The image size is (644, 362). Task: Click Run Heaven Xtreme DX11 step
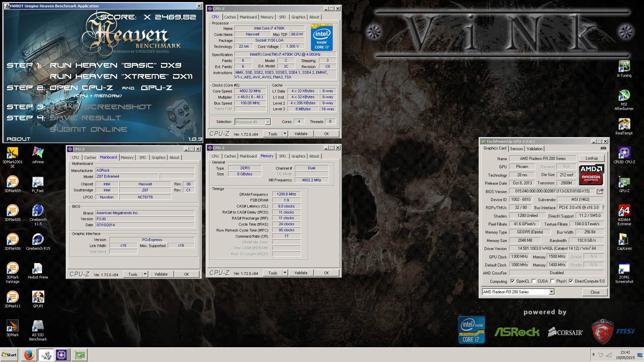[121, 76]
